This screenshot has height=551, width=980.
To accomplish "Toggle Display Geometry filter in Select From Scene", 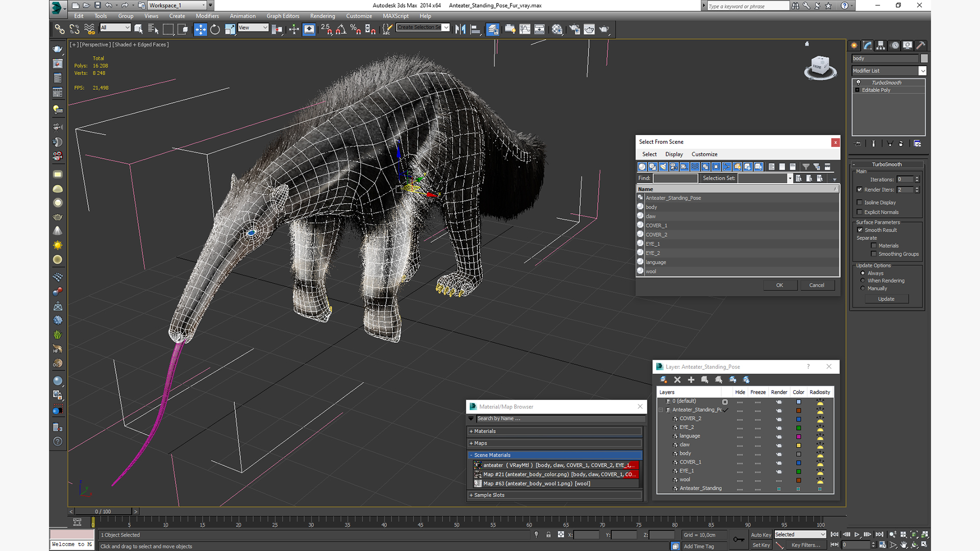I will (x=642, y=167).
